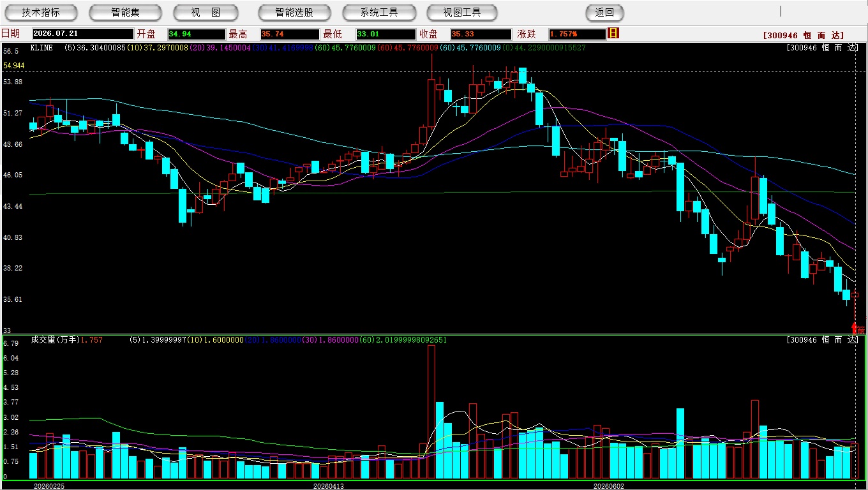Screen dimensions: 868x490
Task: Click the 35.61 price axis label
Action: click(x=13, y=300)
